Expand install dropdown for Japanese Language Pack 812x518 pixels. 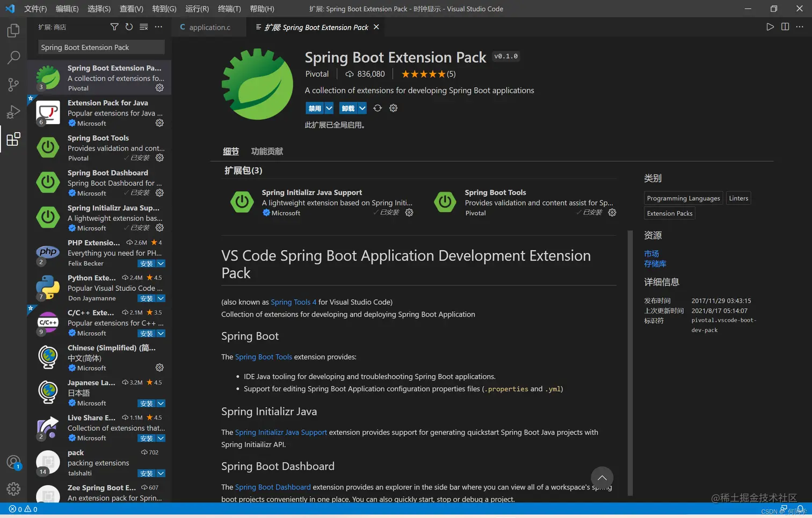pyautogui.click(x=161, y=404)
